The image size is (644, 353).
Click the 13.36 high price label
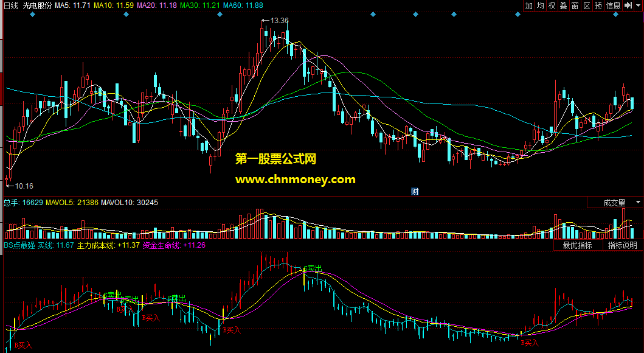(279, 21)
